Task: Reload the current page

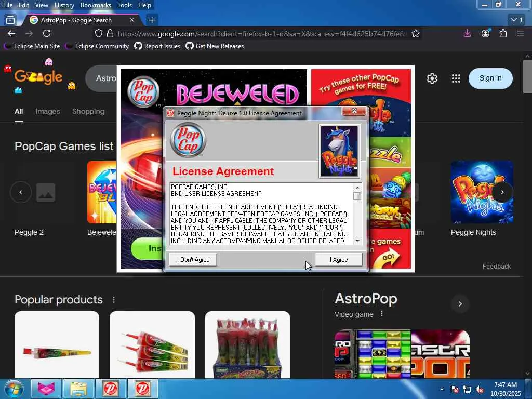Action: tap(47, 33)
